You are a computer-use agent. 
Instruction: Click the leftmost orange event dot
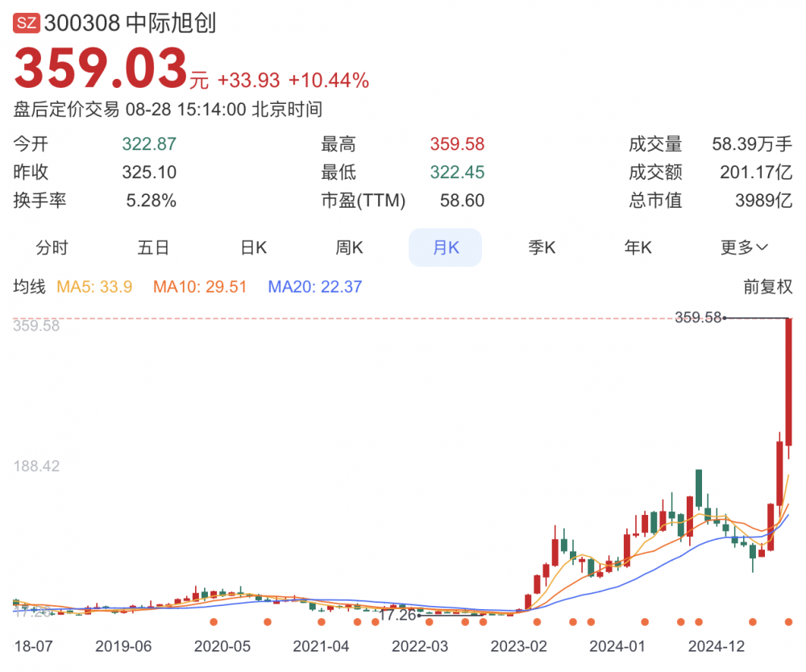(214, 621)
